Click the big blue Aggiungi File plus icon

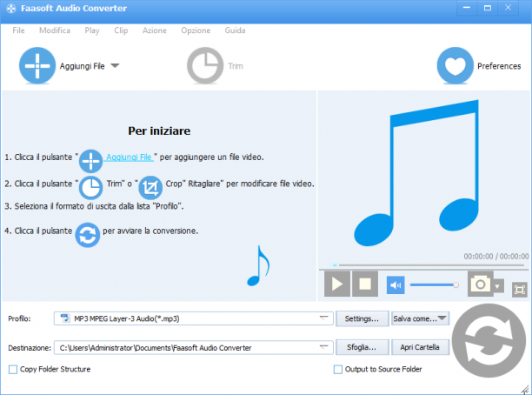(37, 65)
